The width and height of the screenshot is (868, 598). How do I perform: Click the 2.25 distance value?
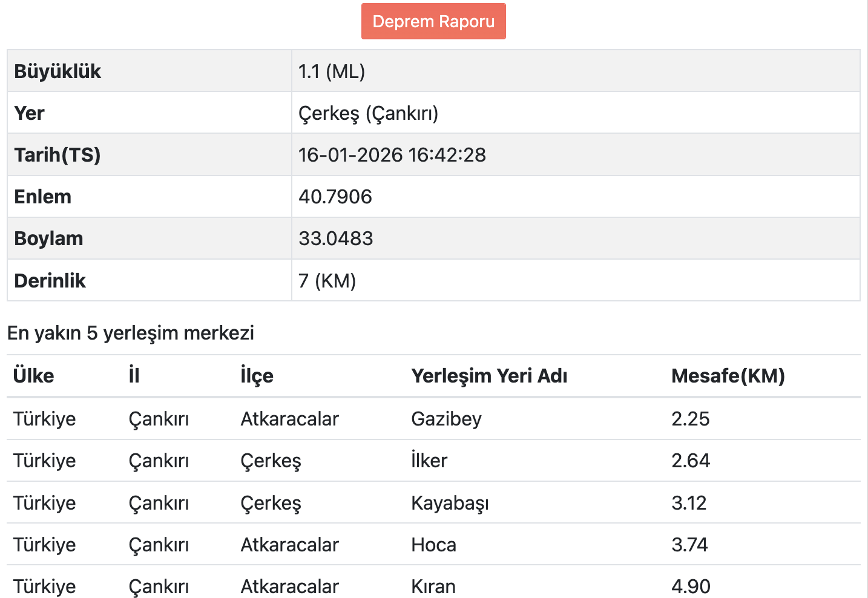click(x=691, y=419)
